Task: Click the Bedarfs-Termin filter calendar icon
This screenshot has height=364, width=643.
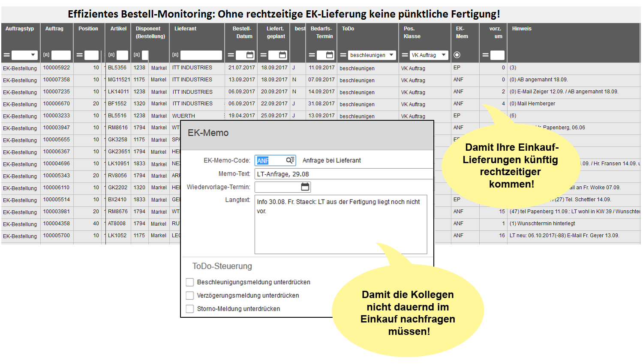Action: point(330,55)
